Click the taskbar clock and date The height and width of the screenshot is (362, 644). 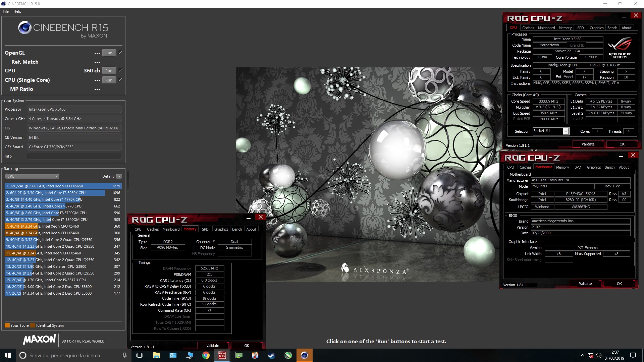[x=614, y=355]
